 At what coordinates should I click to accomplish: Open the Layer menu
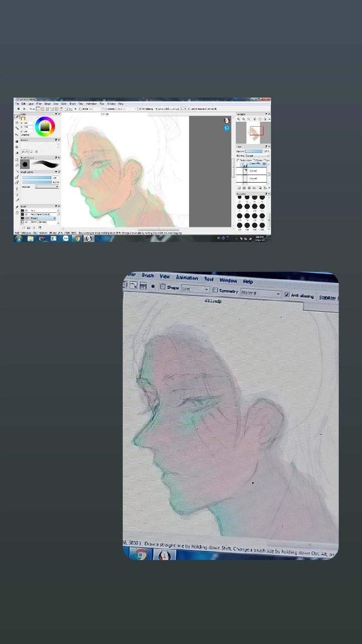pos(31,104)
